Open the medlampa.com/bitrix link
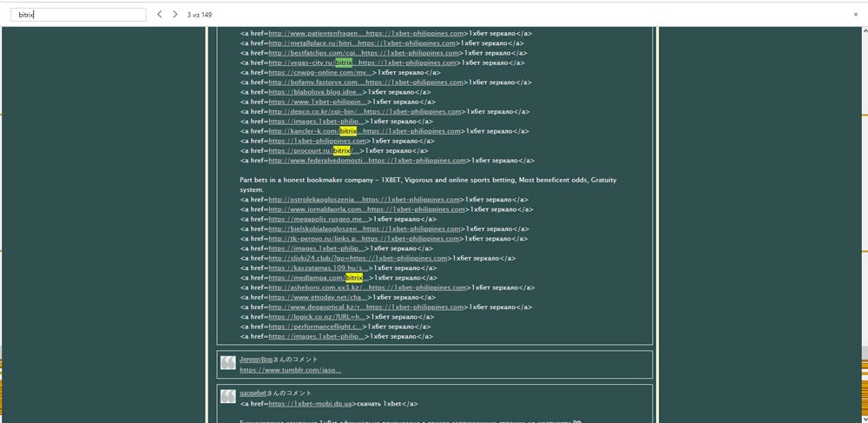This screenshot has width=868, height=423. click(319, 278)
